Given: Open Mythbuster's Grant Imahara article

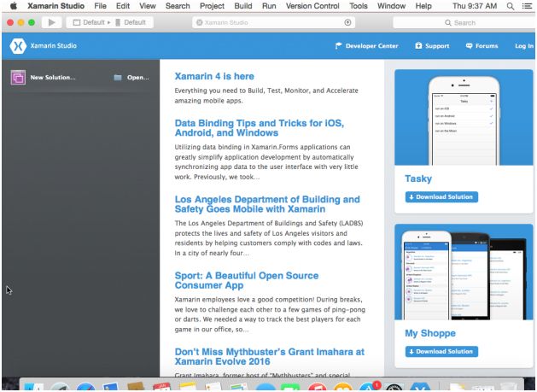Looking at the screenshot, I should coord(270,356).
